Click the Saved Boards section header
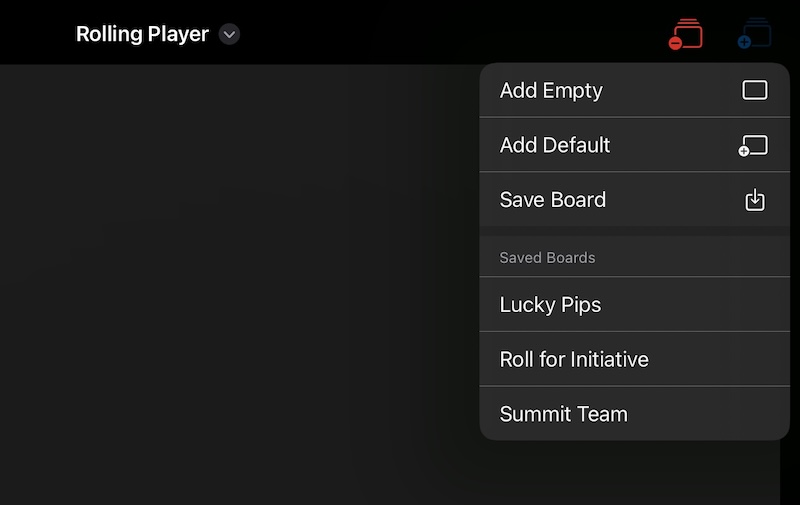The width and height of the screenshot is (800, 505). pos(547,258)
